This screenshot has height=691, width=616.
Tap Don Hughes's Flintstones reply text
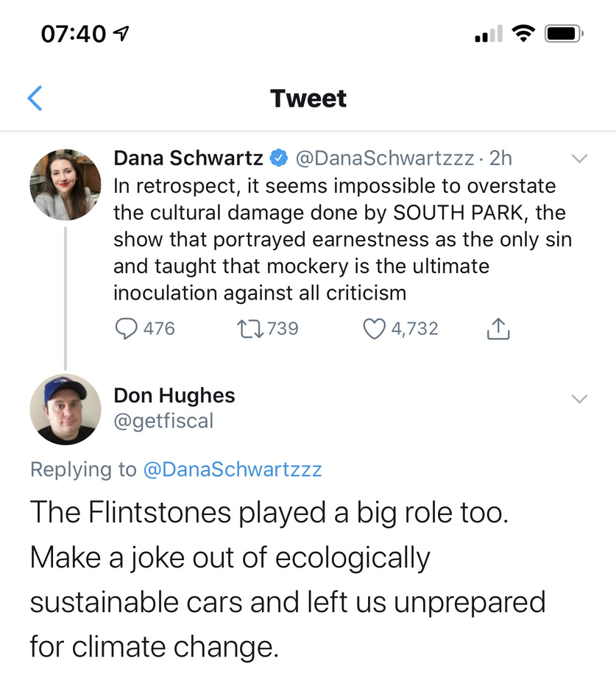(287, 579)
